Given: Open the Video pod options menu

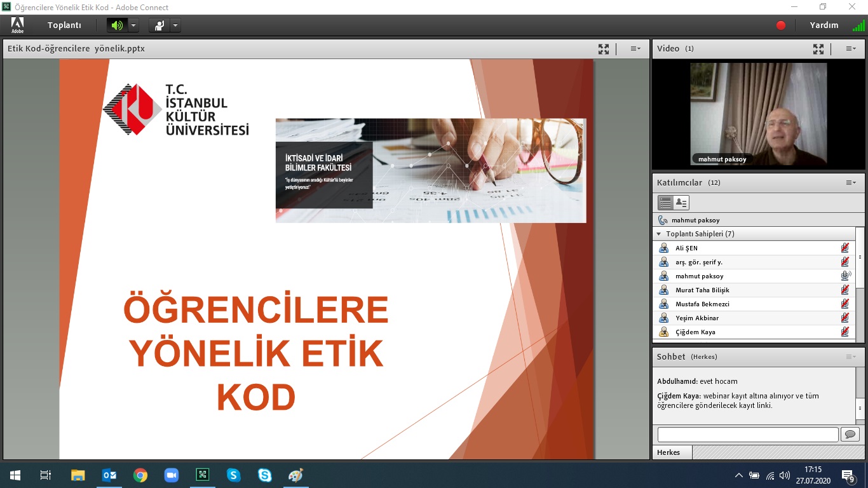Looking at the screenshot, I should 850,49.
